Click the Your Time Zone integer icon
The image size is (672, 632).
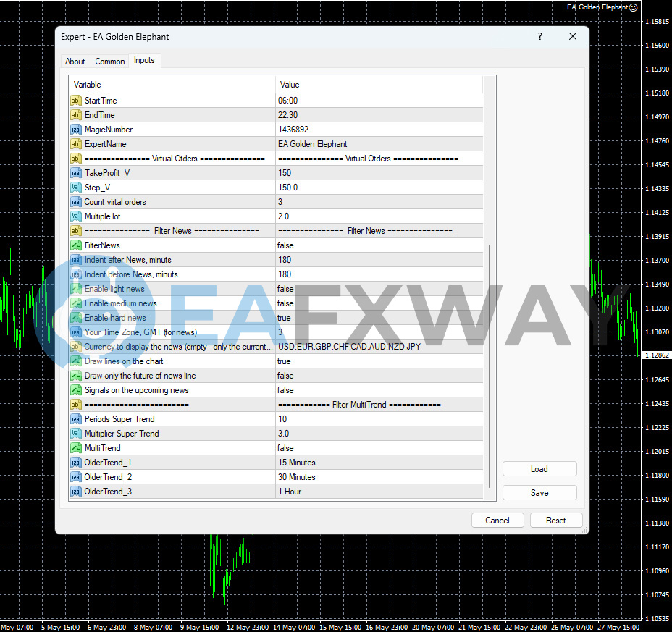click(x=75, y=332)
